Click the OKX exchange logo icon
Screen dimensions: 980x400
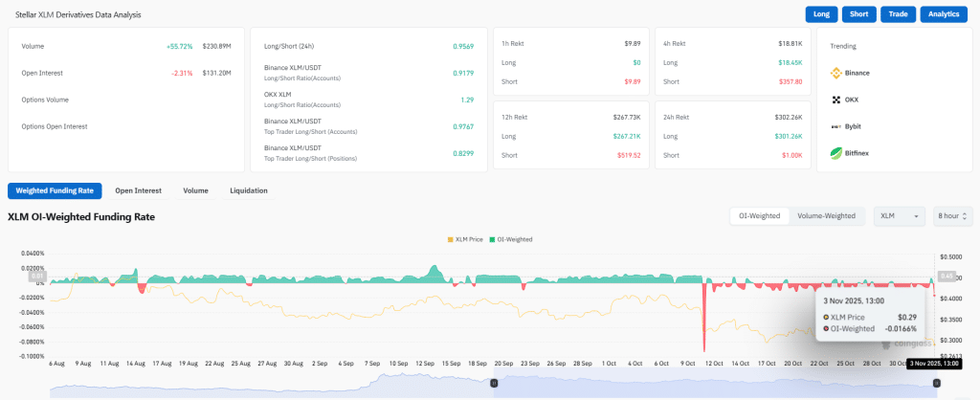pyautogui.click(x=835, y=100)
